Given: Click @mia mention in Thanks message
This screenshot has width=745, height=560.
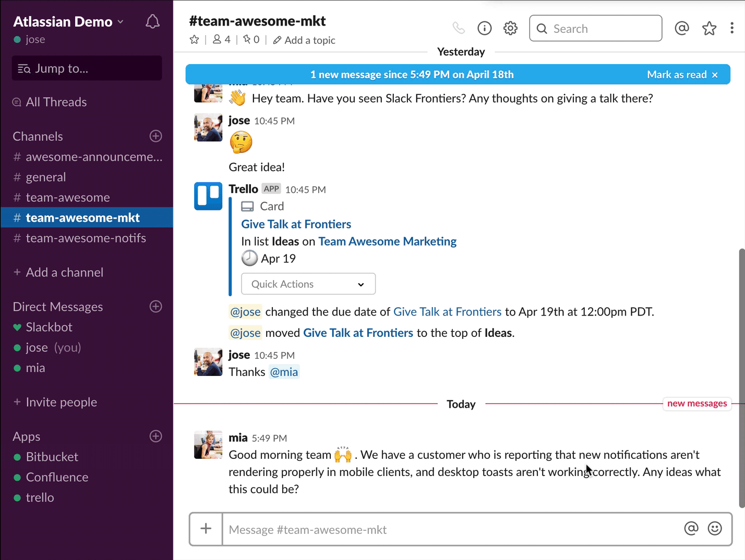Looking at the screenshot, I should coord(284,372).
